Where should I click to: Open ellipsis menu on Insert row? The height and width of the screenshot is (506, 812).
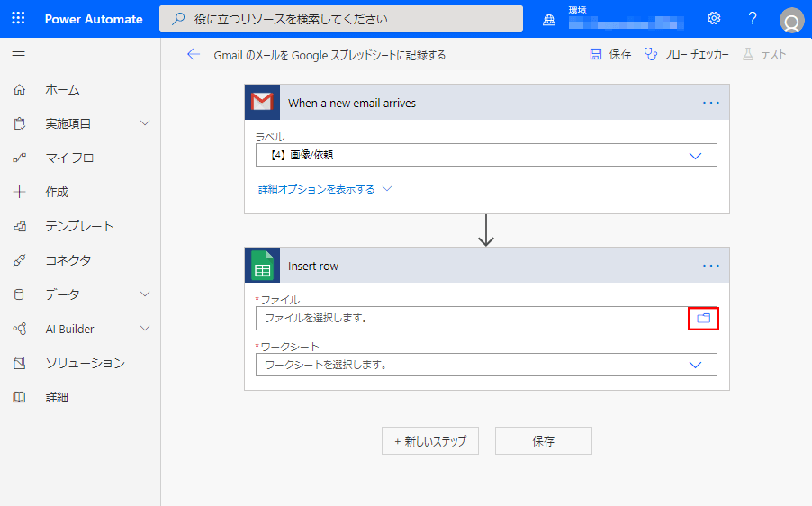tap(711, 266)
